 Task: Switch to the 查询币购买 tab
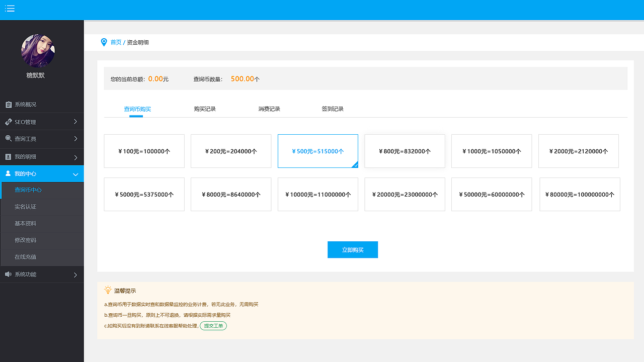pos(137,109)
